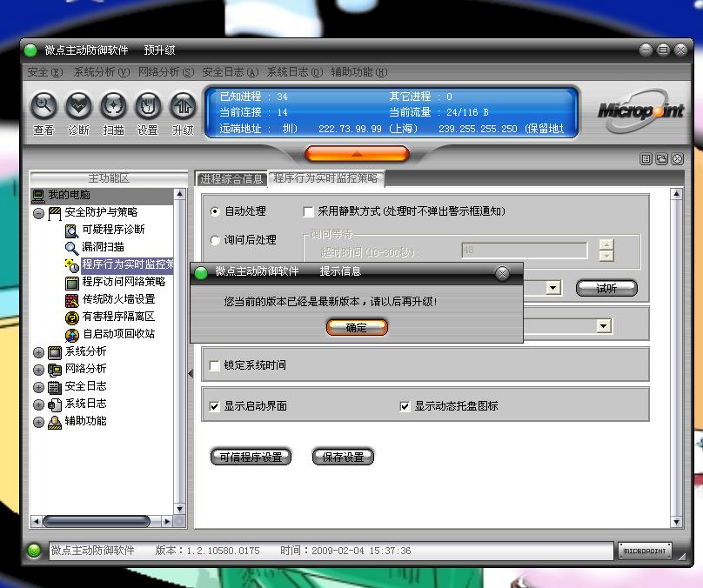Click the tree pane scroll-up arrow
The image size is (703, 588).
point(180,194)
